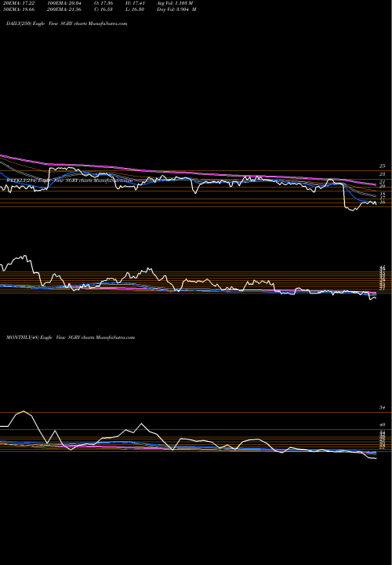The height and width of the screenshot is (565, 392).
Task: Click the Avg Vol 1.103 M text
Action: tap(175, 3)
